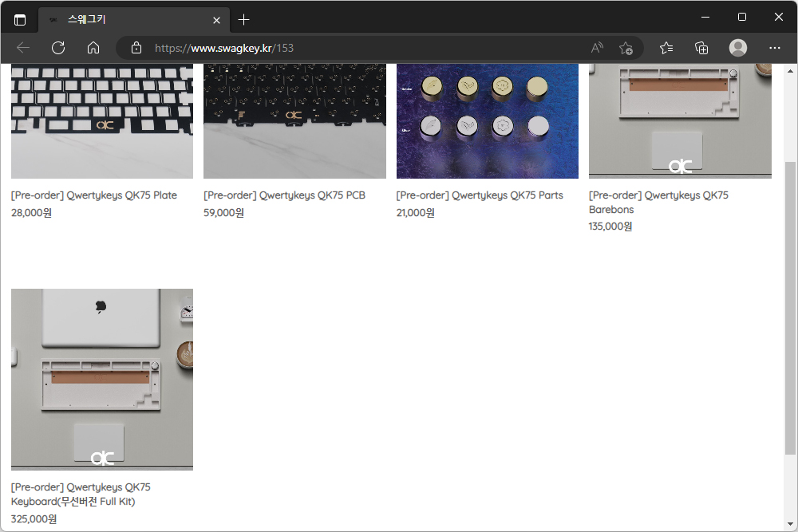Open the Collections panel
The image size is (798, 532).
click(x=701, y=48)
